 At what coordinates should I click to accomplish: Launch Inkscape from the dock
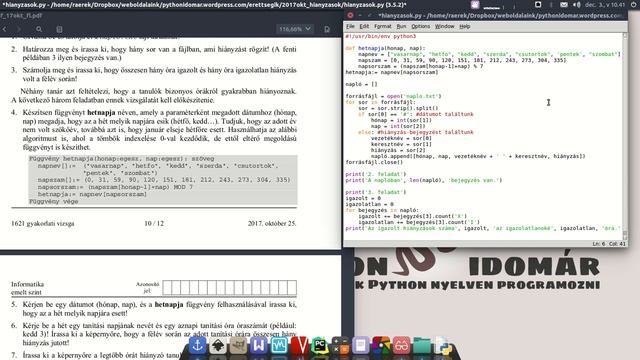tap(218, 346)
